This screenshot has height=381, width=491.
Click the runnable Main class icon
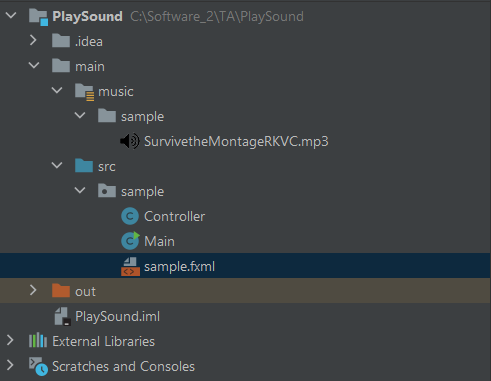point(130,241)
